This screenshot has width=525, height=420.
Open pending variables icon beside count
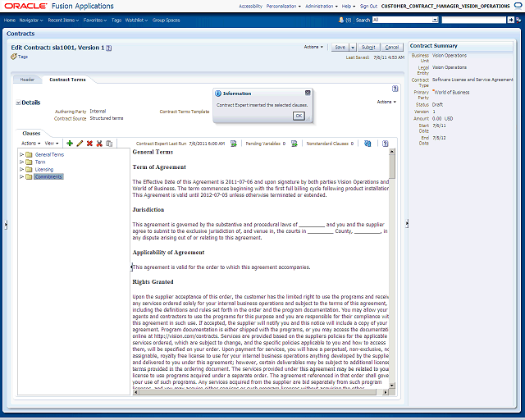tap(294, 144)
